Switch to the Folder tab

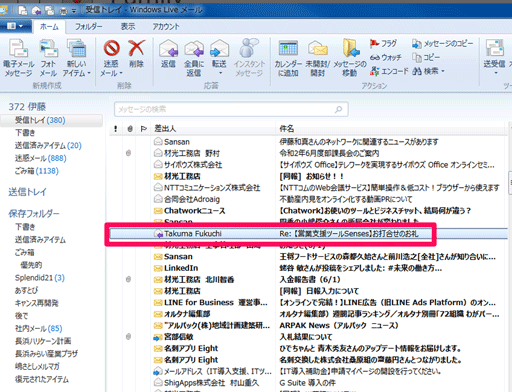(x=88, y=27)
